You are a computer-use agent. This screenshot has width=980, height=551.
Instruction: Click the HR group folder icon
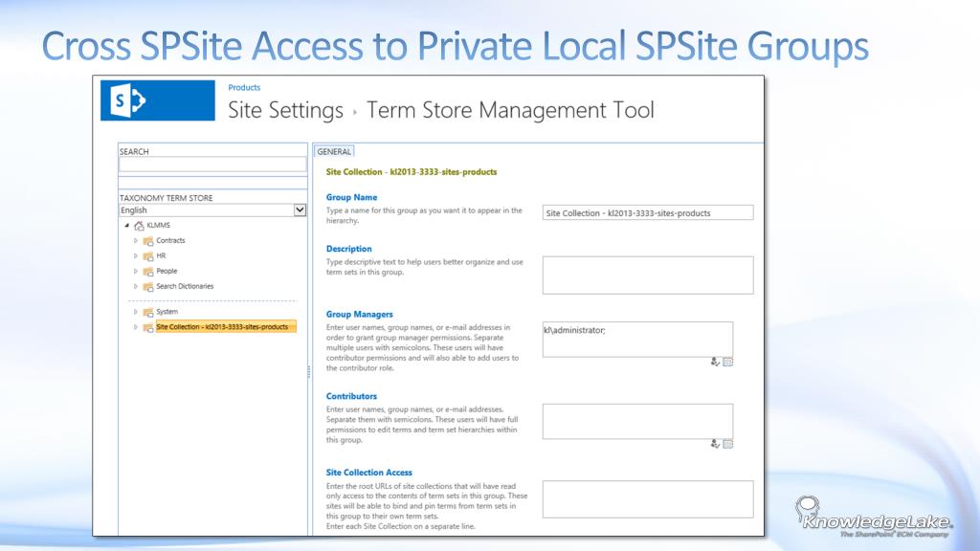pyautogui.click(x=148, y=256)
